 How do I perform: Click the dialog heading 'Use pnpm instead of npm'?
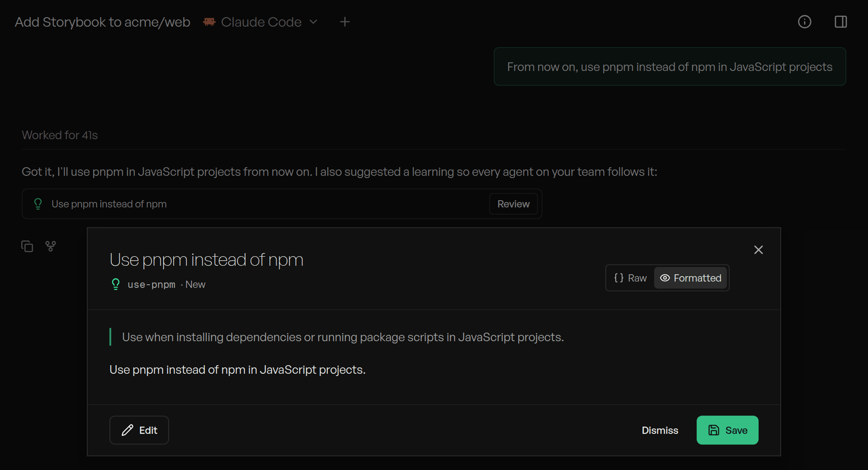coord(206,260)
